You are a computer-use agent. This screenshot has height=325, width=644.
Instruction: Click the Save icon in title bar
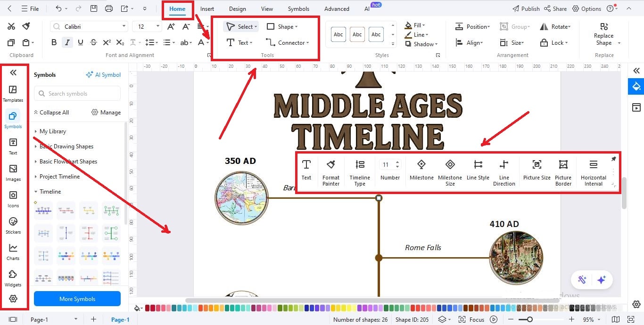[x=94, y=8]
